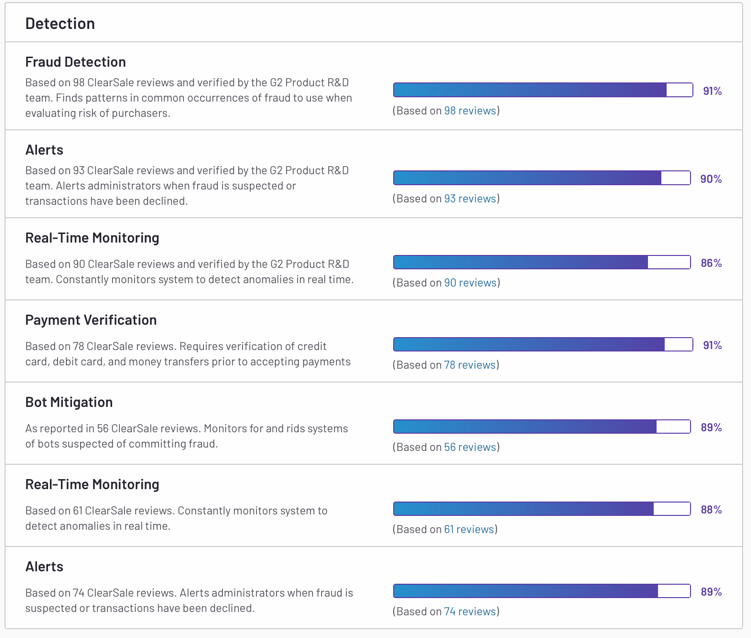Click the 74 reviews link
751x638 pixels.
[x=470, y=611]
